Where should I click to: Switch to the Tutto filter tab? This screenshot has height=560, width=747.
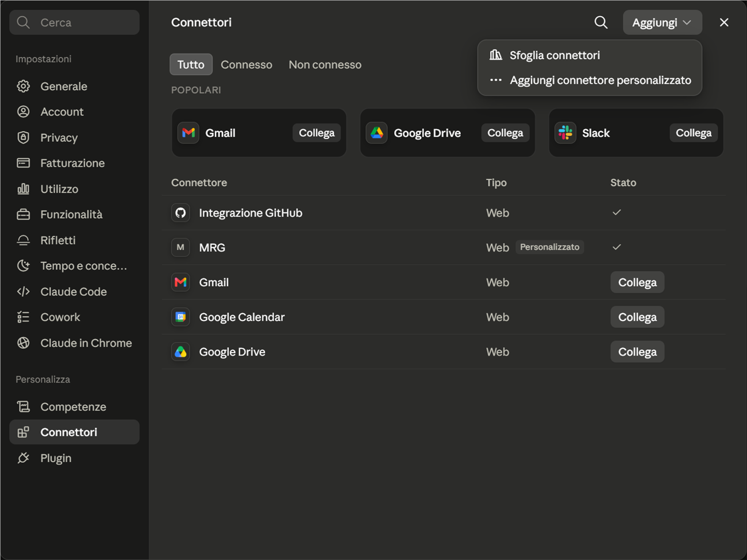[191, 64]
